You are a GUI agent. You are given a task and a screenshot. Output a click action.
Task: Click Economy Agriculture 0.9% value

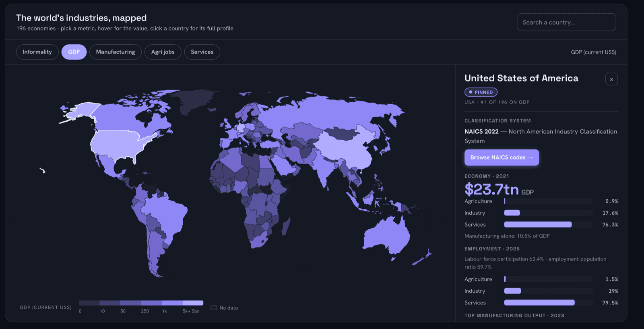coord(611,201)
